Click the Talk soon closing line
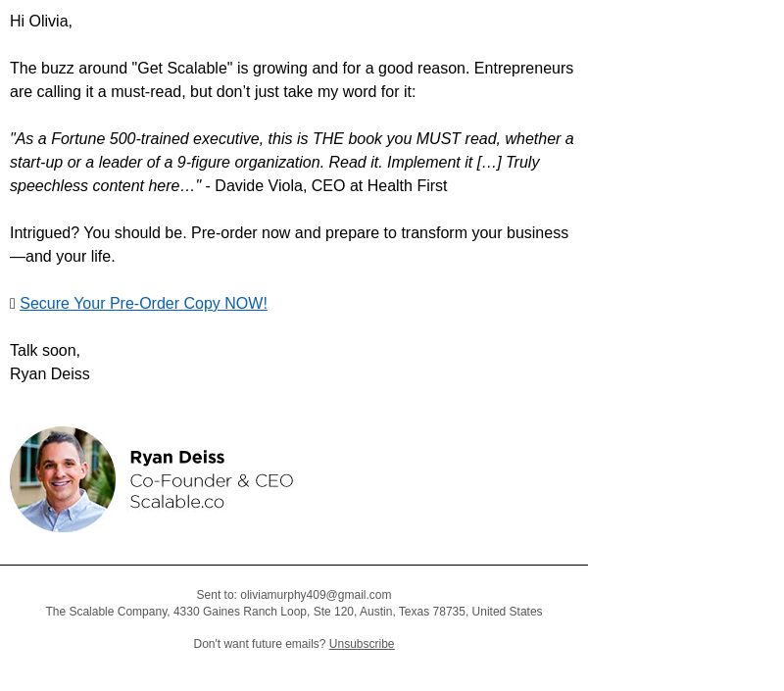Image resolution: width=784 pixels, height=691 pixels. (x=45, y=351)
